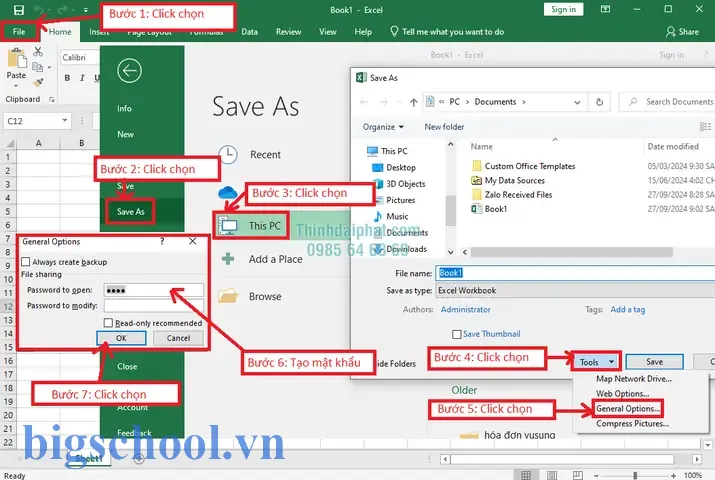
Task: Switch to the View tab
Action: [327, 32]
